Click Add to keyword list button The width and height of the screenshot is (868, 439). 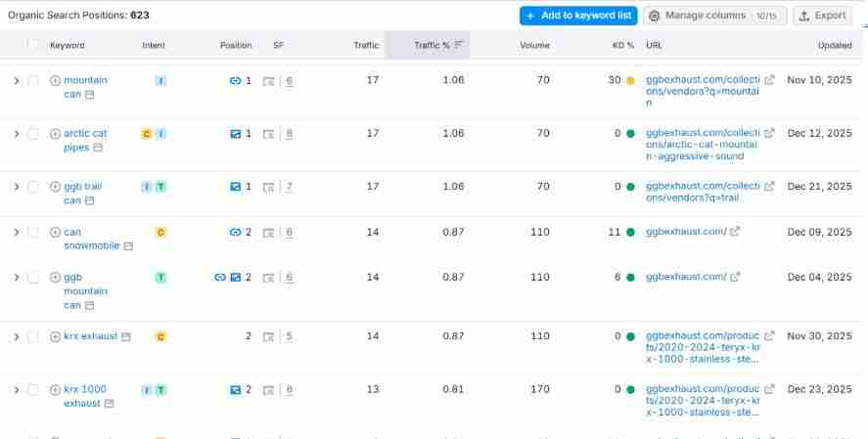click(578, 16)
